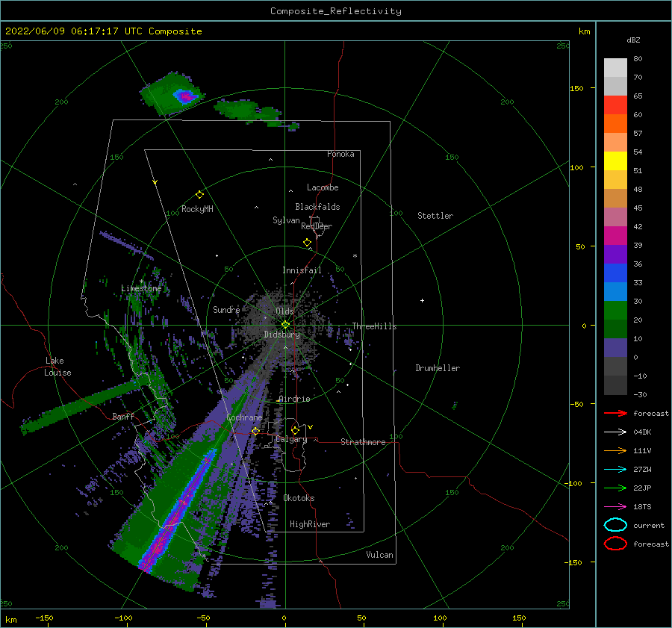The image size is (672, 628).
Task: Select the indigo 0-10 dBZ color swatch
Action: click(615, 348)
